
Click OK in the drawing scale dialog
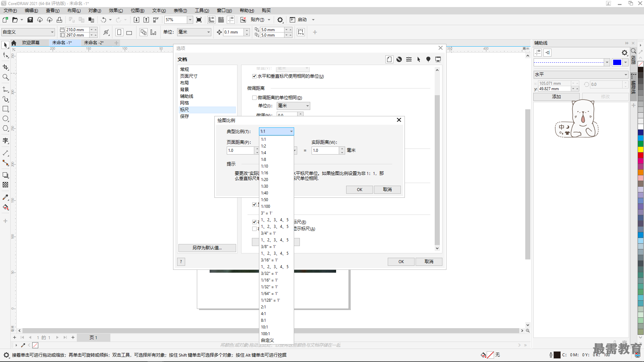click(360, 190)
